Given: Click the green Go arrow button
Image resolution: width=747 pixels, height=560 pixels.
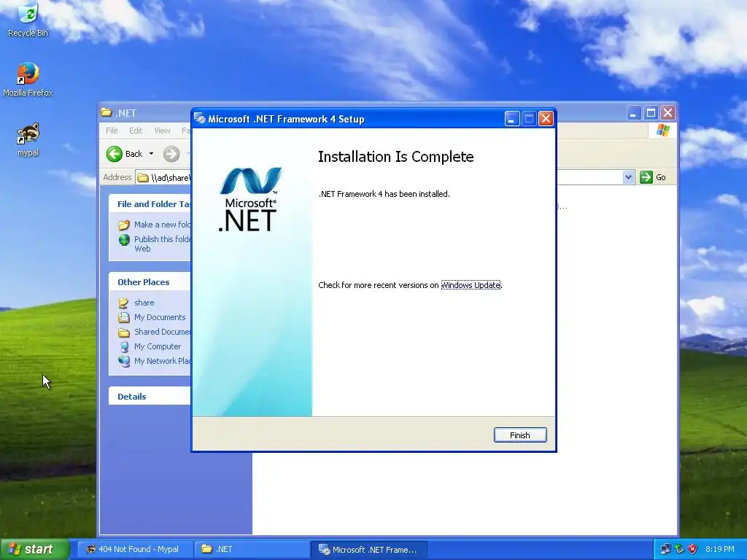Looking at the screenshot, I should (646, 177).
